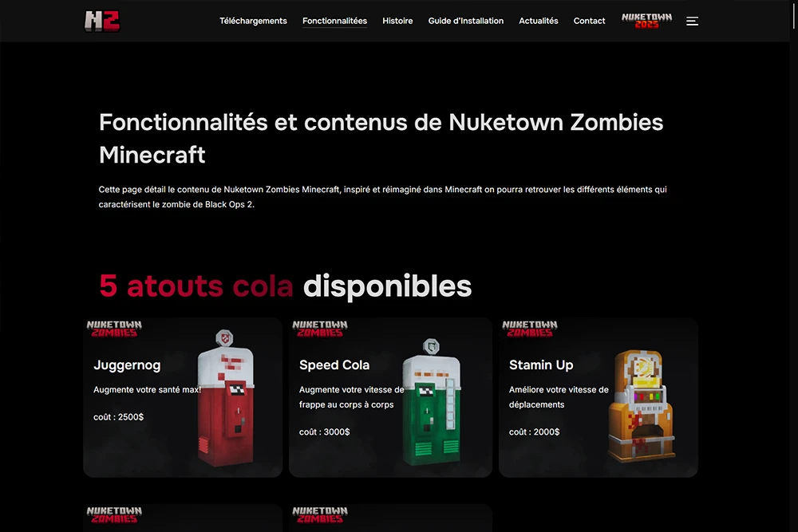798x532 pixels.
Task: Click the Speed Cola green machine image
Action: (x=432, y=402)
